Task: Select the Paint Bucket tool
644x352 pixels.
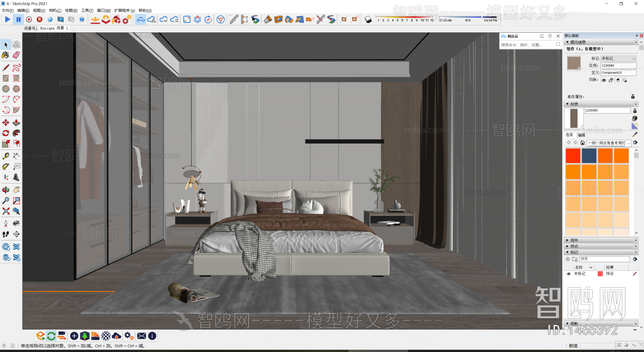Action: 6,55
